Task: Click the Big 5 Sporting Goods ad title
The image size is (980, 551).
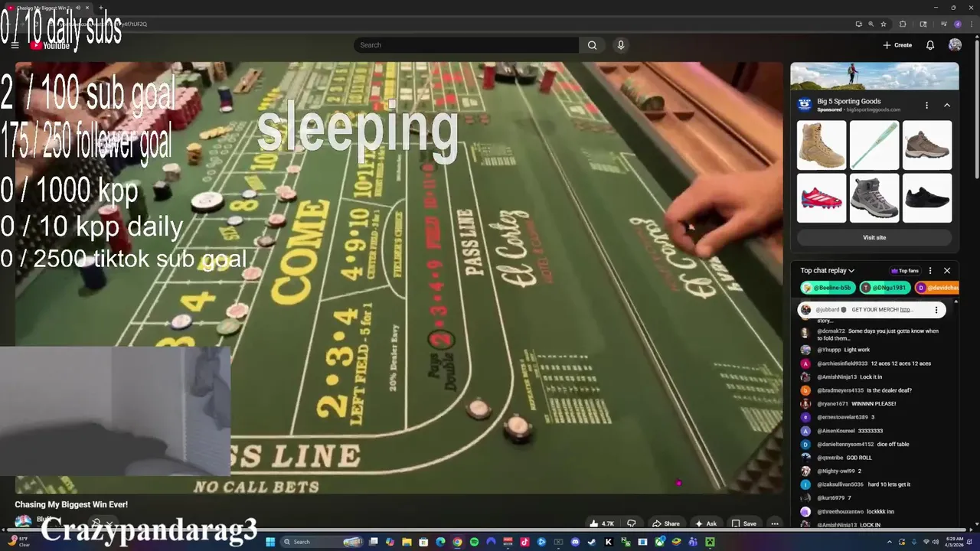Action: click(849, 101)
